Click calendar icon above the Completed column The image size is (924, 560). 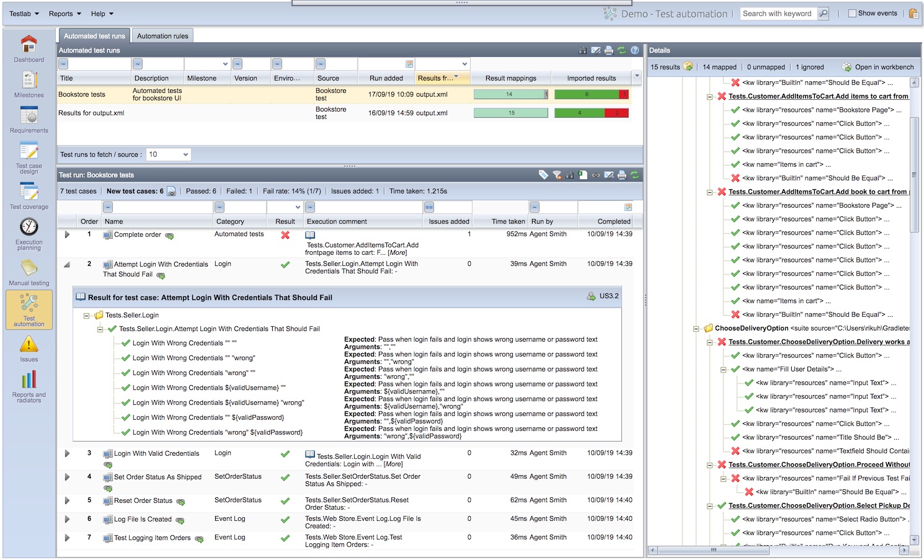(628, 207)
